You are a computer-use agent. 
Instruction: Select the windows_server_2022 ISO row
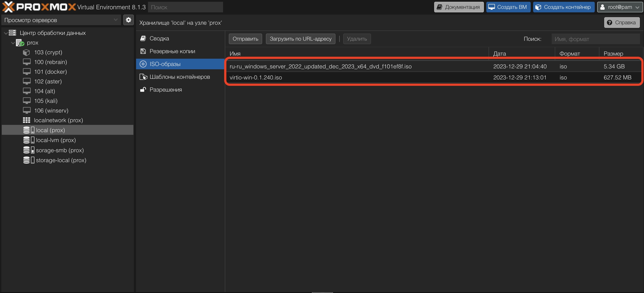point(434,66)
